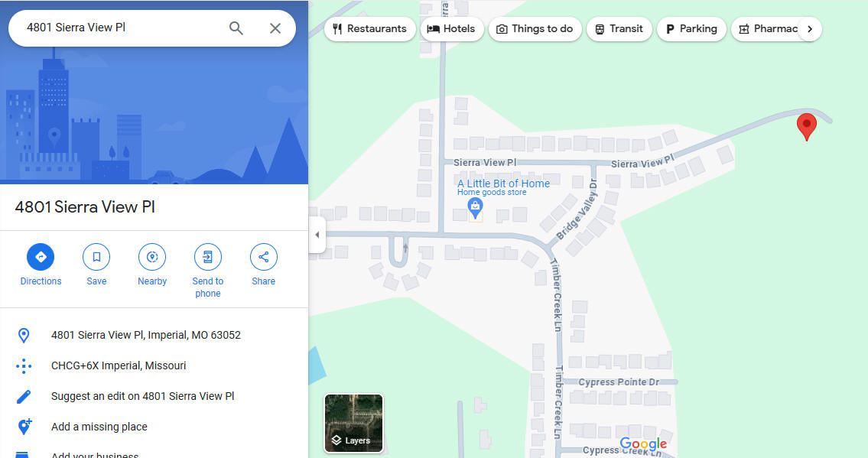This screenshot has height=458, width=868.
Task: Click the Cypress Pointe Dr street label
Action: [619, 382]
